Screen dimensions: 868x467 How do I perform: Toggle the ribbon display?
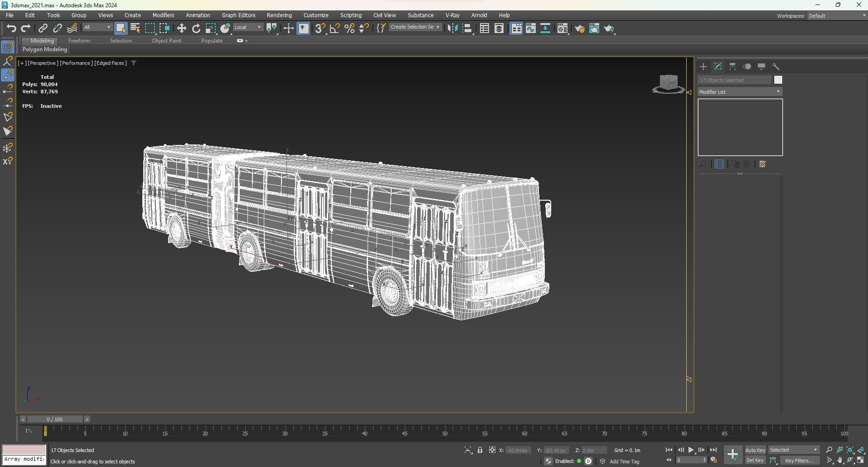(516, 28)
